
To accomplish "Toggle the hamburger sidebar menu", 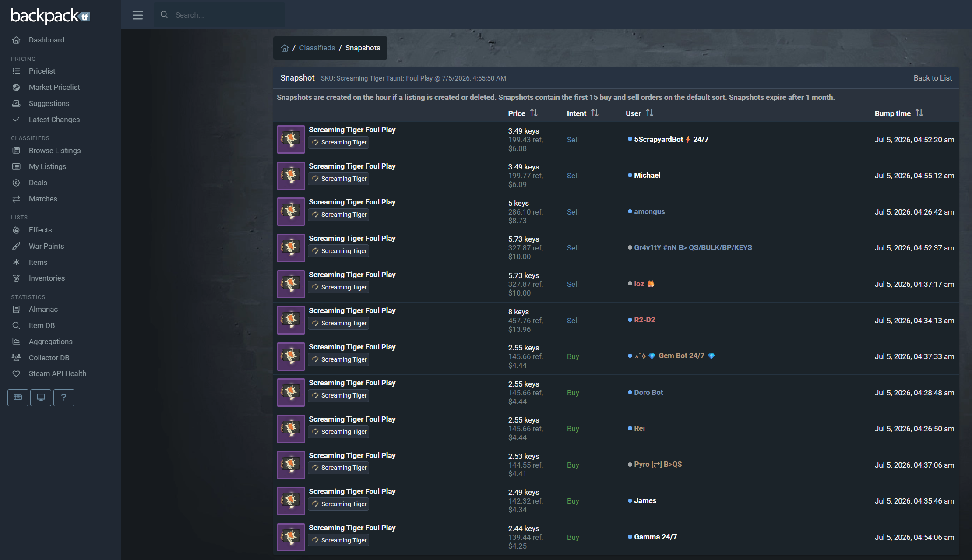I will 137,15.
